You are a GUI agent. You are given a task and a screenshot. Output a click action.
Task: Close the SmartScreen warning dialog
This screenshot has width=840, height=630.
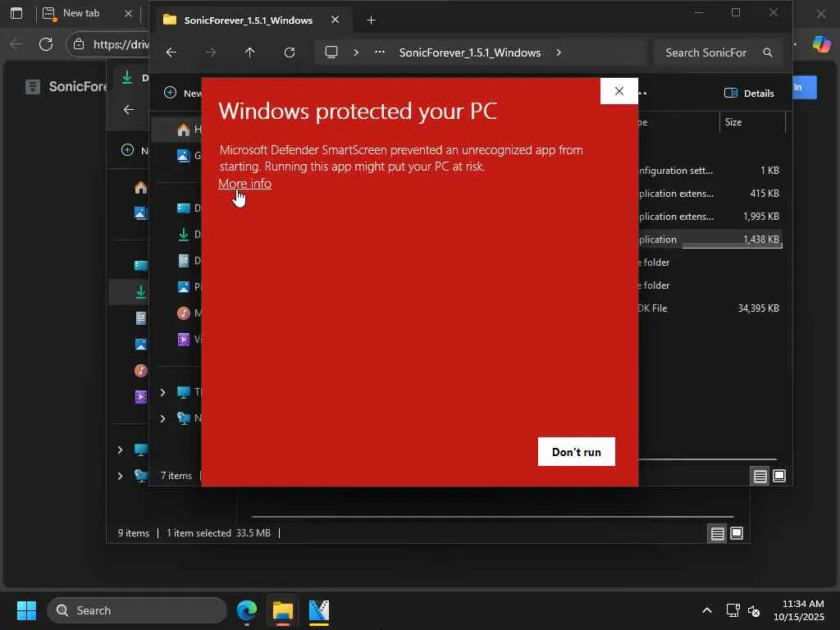619,91
